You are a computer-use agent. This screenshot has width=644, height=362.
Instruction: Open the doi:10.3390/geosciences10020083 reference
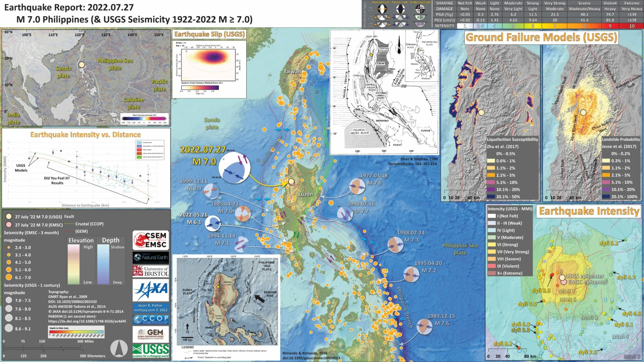(311, 358)
